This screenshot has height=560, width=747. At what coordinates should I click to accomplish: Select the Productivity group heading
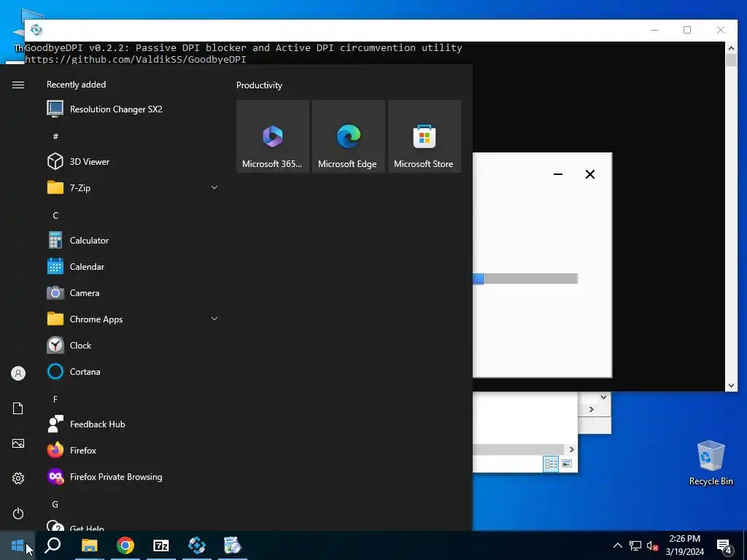(259, 85)
